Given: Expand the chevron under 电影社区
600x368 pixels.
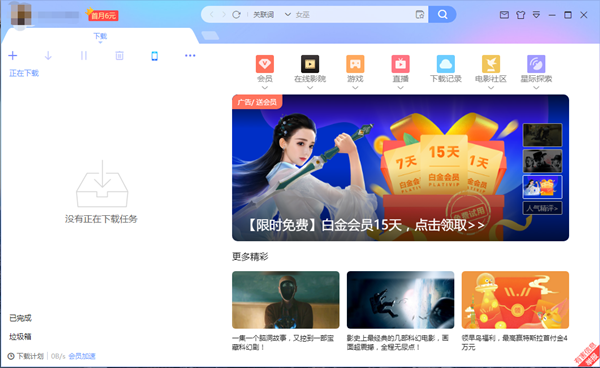Looking at the screenshot, I should [491, 88].
